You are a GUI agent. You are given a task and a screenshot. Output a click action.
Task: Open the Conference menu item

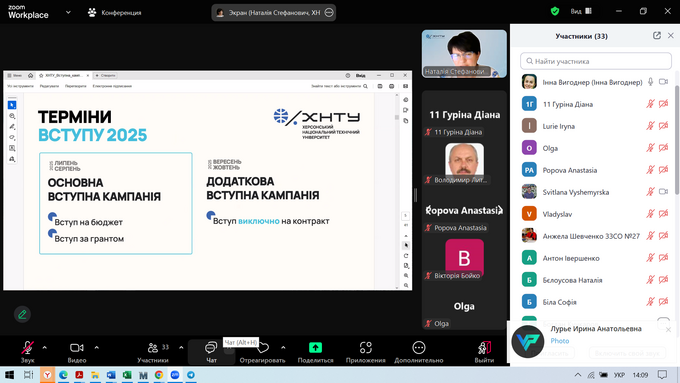click(x=115, y=13)
